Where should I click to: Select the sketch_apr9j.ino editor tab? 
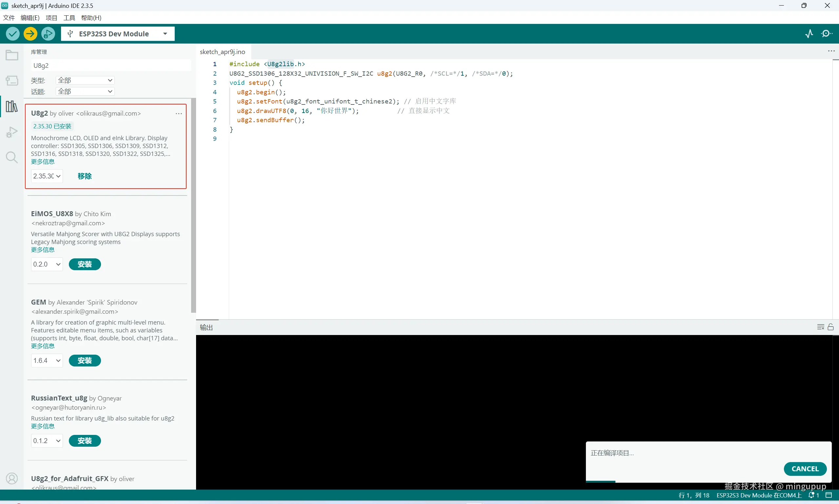point(222,52)
